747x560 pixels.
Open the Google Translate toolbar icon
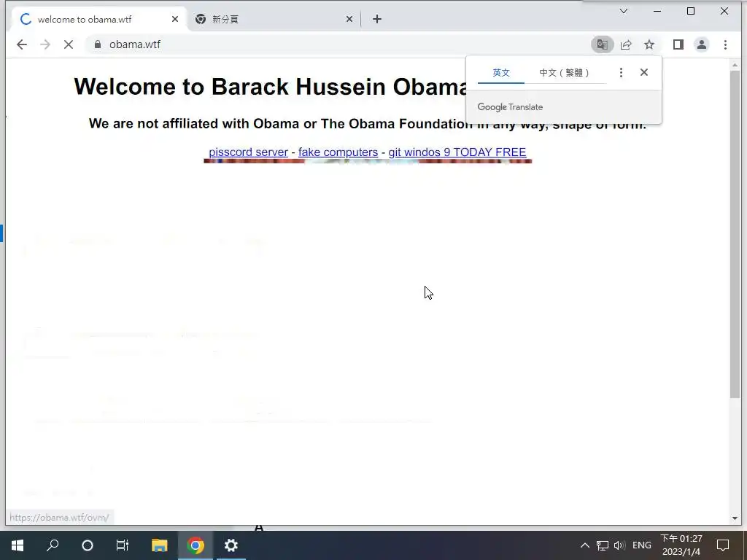[602, 44]
